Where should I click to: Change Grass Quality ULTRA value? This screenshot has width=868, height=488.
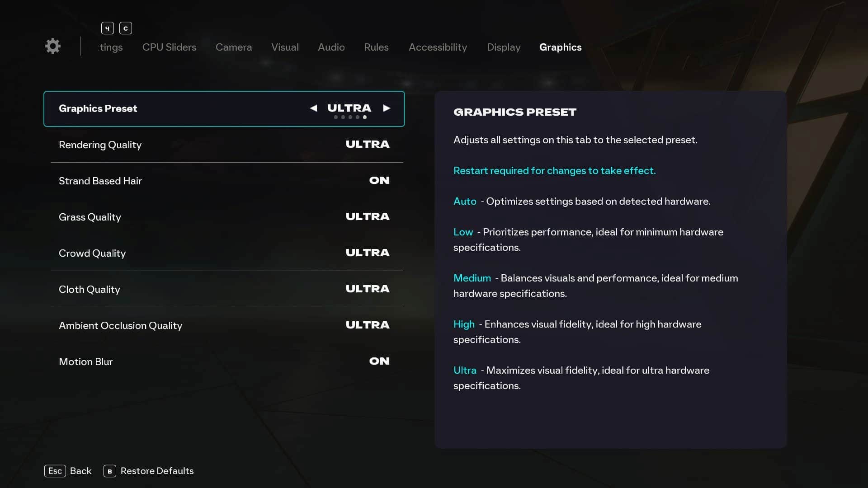(x=367, y=217)
